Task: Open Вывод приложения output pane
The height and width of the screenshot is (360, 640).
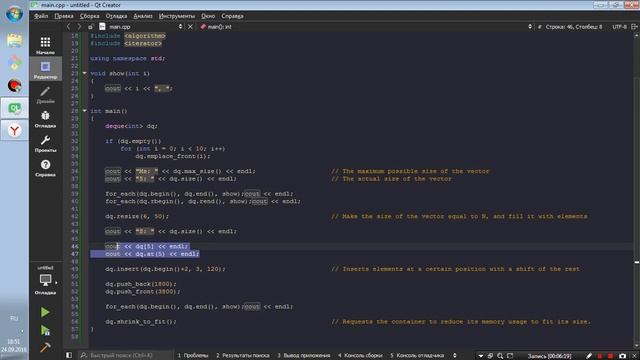Action: click(304, 356)
